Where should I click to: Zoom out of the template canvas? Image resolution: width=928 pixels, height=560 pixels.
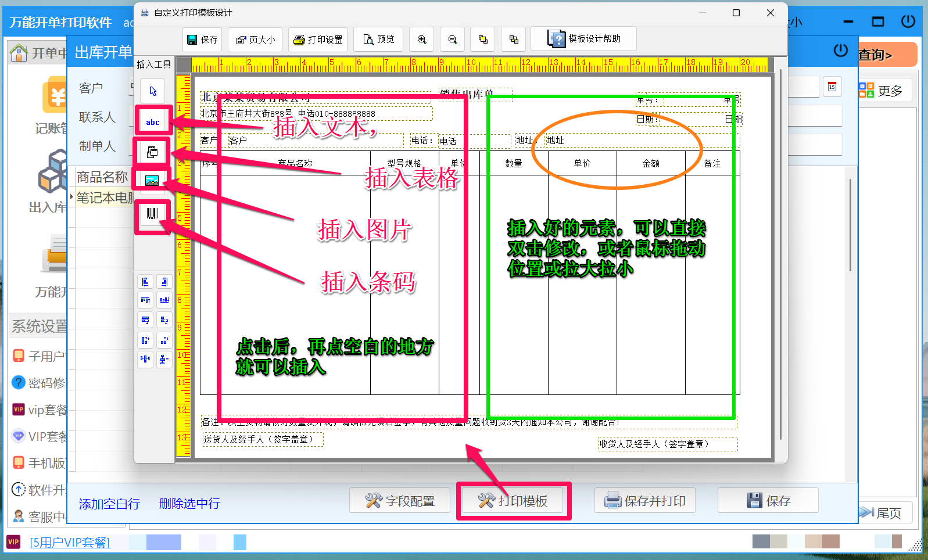click(x=453, y=40)
